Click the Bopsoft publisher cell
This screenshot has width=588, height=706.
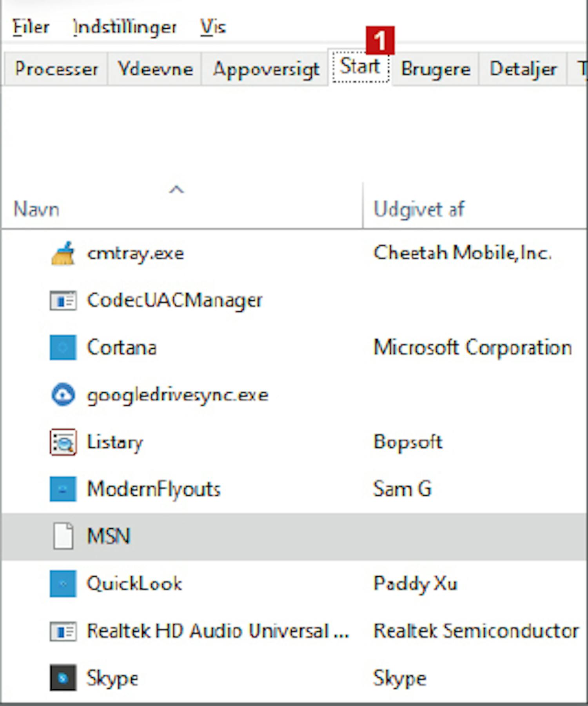pos(408,442)
